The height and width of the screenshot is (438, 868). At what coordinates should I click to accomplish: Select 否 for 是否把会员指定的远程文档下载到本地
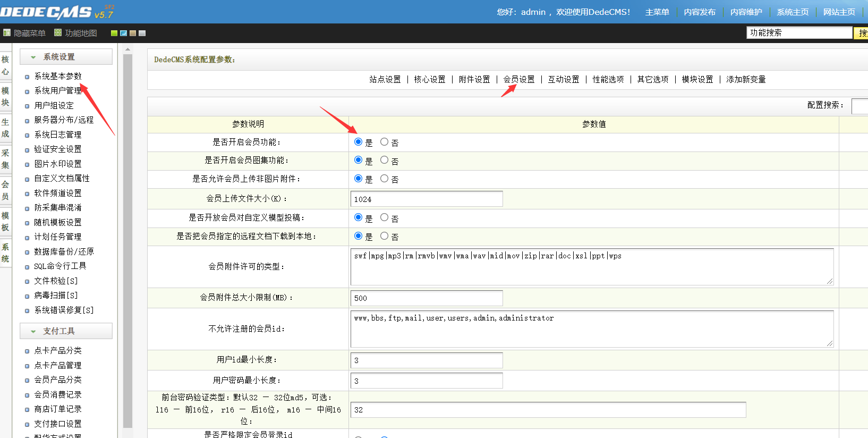click(x=384, y=236)
